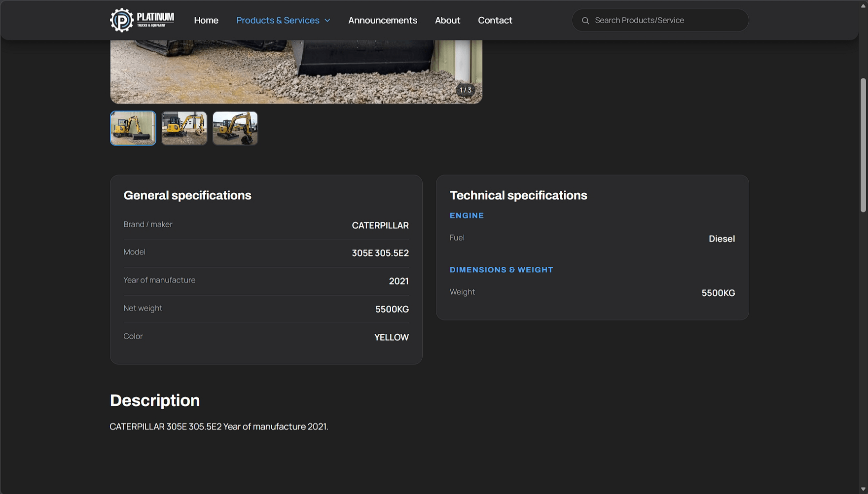Image resolution: width=868 pixels, height=494 pixels.
Task: Click the Model label
Action: click(x=134, y=252)
